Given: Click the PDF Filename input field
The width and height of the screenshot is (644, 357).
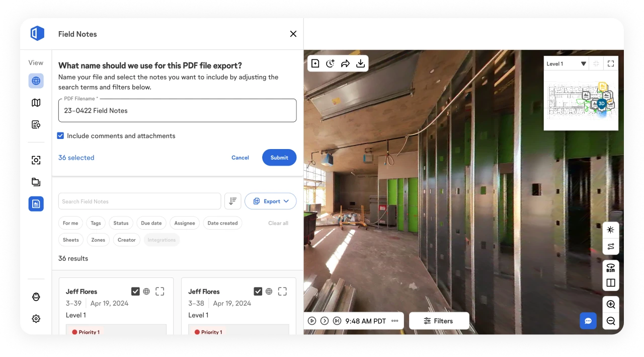Looking at the screenshot, I should tap(177, 111).
